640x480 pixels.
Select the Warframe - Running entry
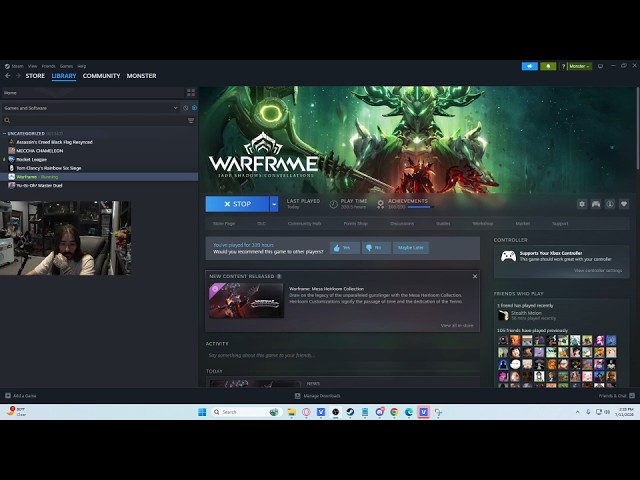(x=99, y=177)
